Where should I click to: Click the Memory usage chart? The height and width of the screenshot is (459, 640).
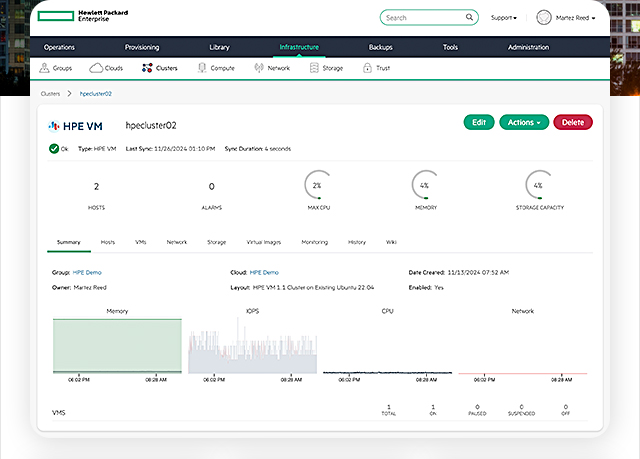117,346
